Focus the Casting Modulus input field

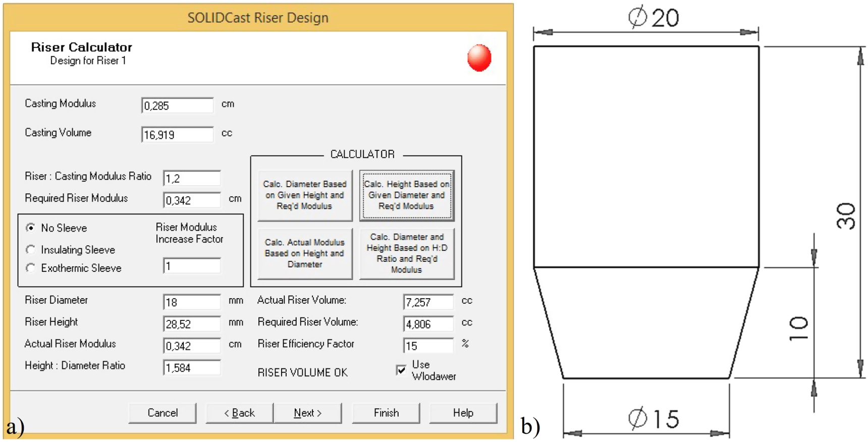[x=177, y=105]
